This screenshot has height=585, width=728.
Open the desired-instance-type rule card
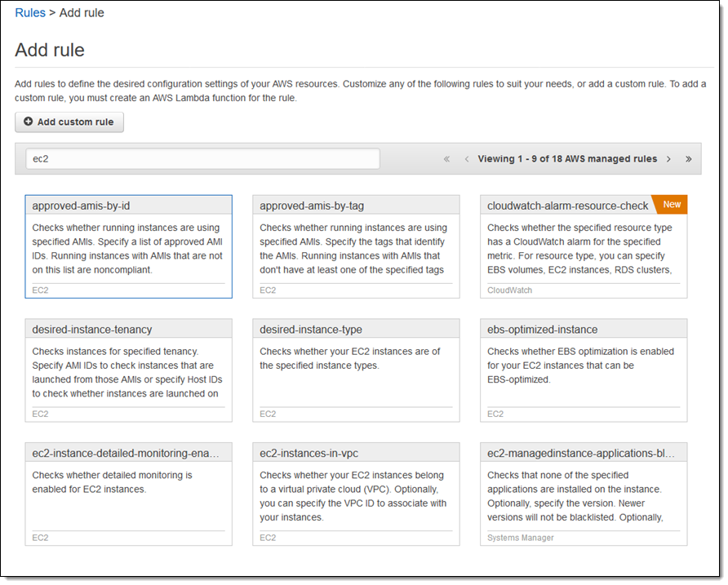point(356,370)
